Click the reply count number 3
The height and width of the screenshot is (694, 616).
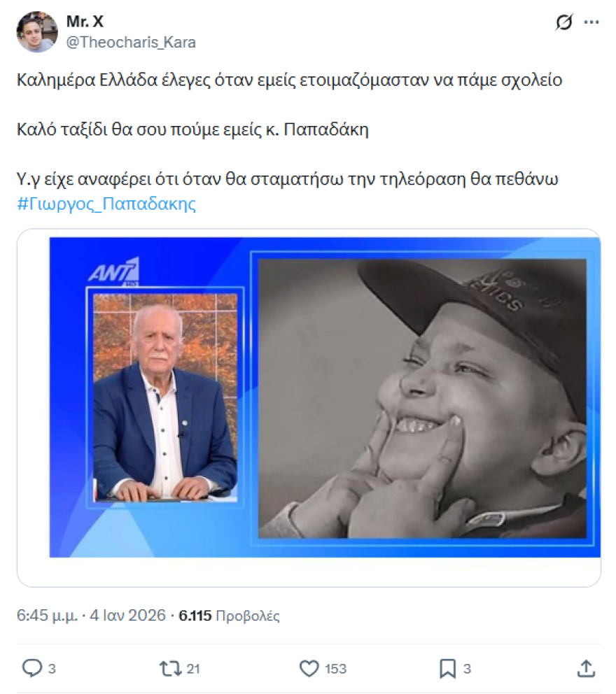(x=52, y=669)
